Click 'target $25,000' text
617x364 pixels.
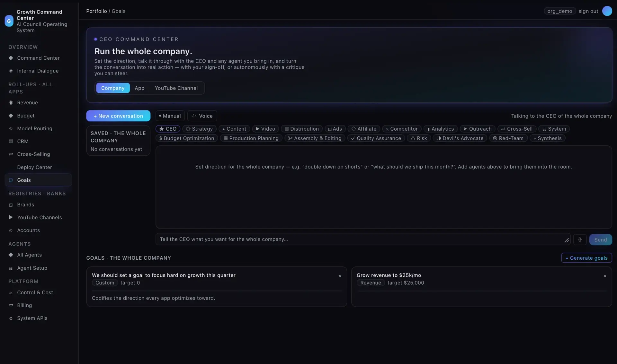(406, 283)
